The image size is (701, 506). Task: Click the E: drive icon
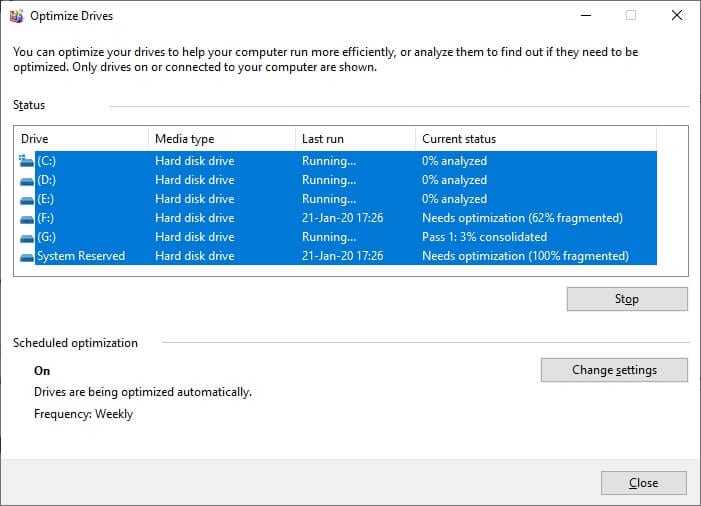click(27, 200)
